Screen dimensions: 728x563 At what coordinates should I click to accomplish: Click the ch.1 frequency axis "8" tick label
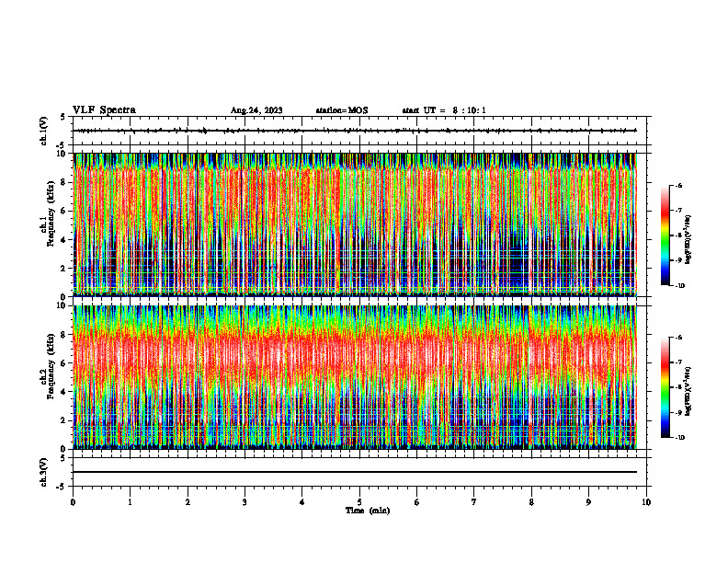tap(64, 182)
